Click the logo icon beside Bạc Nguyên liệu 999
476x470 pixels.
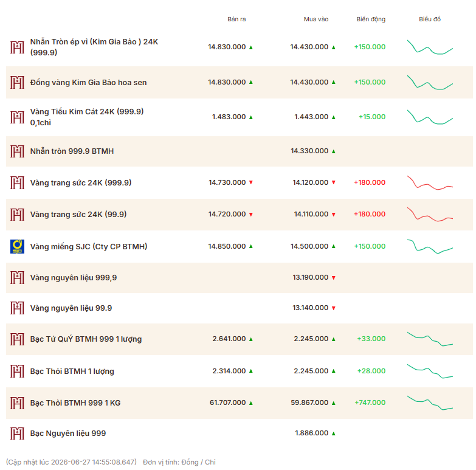17,434
